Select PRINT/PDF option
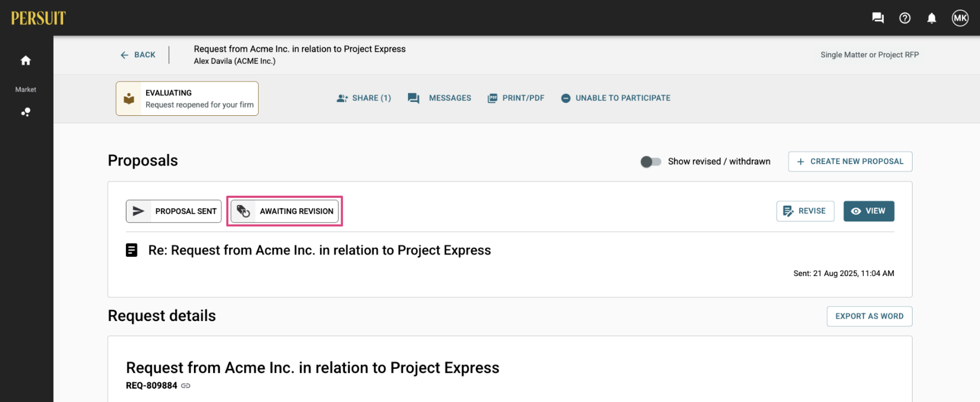This screenshot has height=402, width=980. click(516, 98)
